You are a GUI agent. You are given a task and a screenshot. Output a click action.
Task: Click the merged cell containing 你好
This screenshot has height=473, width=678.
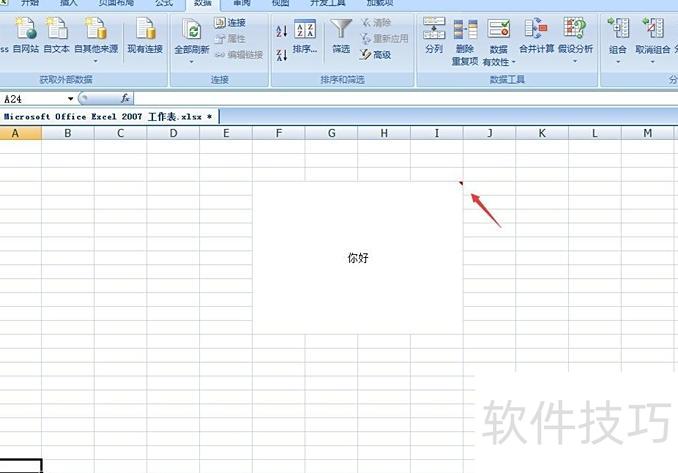(358, 258)
